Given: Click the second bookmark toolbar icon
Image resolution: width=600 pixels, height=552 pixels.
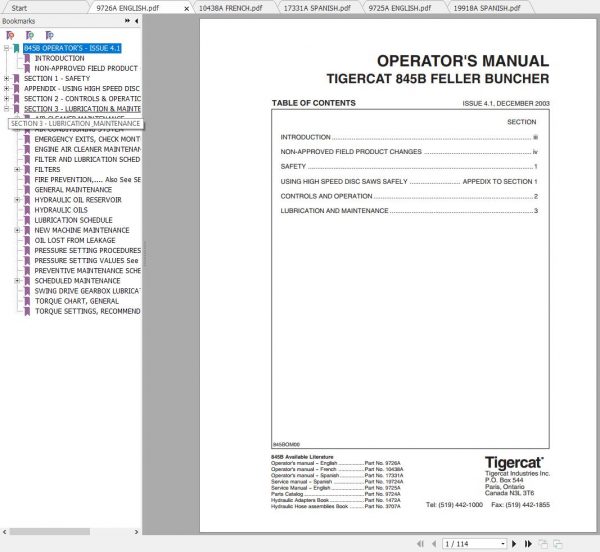Looking at the screenshot, I should pyautogui.click(x=30, y=36).
